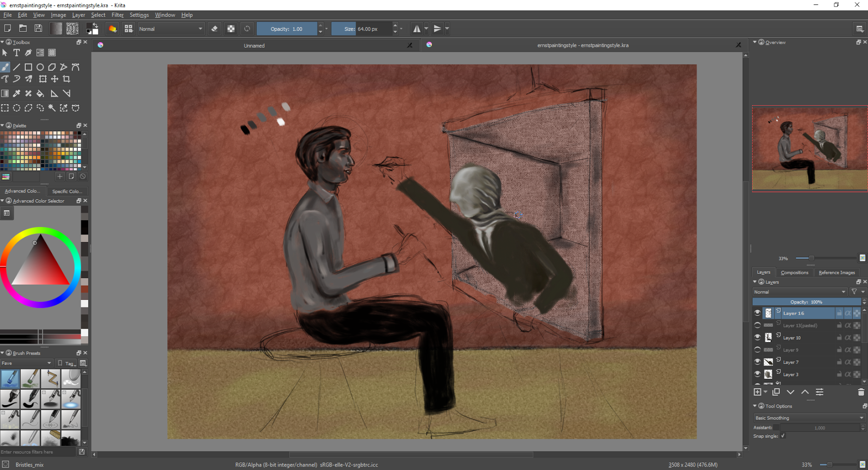Click the horizontal mirror tool icon
The image size is (868, 470).
tap(417, 29)
